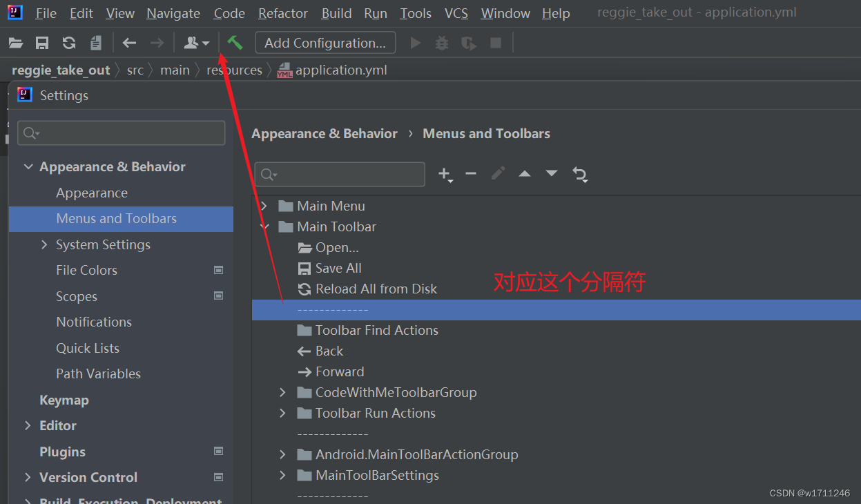Click the Back arrow in main toolbar
The height and width of the screenshot is (504, 861).
[129, 43]
